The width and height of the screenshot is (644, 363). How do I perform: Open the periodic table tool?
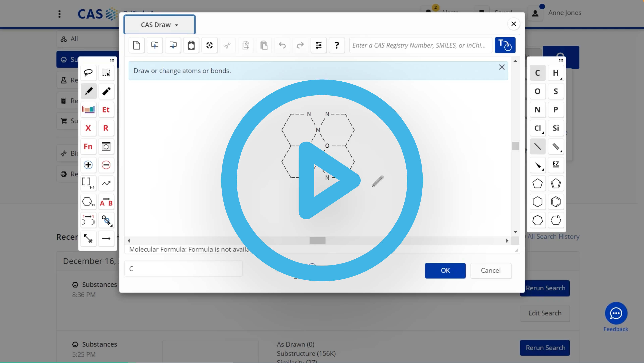[x=88, y=109]
